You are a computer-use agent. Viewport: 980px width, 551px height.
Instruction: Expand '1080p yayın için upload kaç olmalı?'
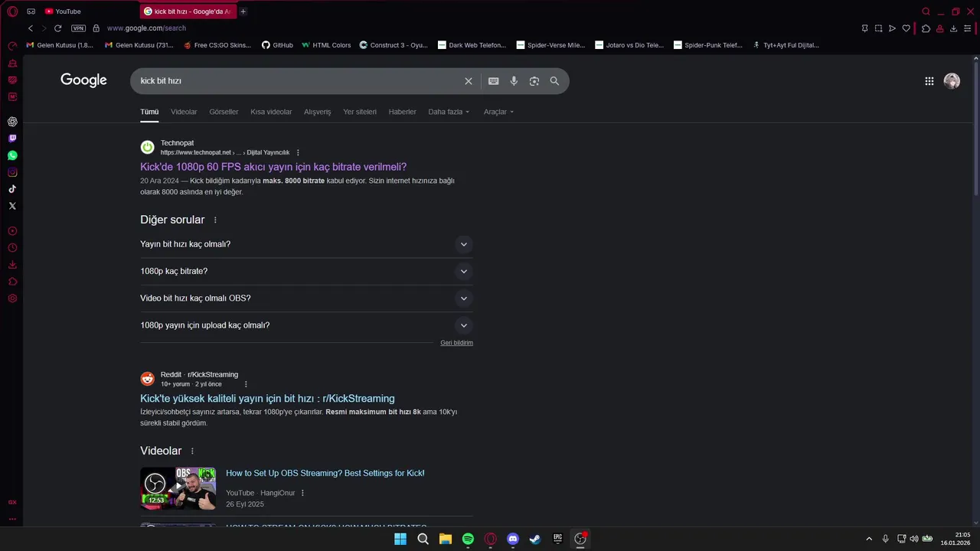coord(306,325)
